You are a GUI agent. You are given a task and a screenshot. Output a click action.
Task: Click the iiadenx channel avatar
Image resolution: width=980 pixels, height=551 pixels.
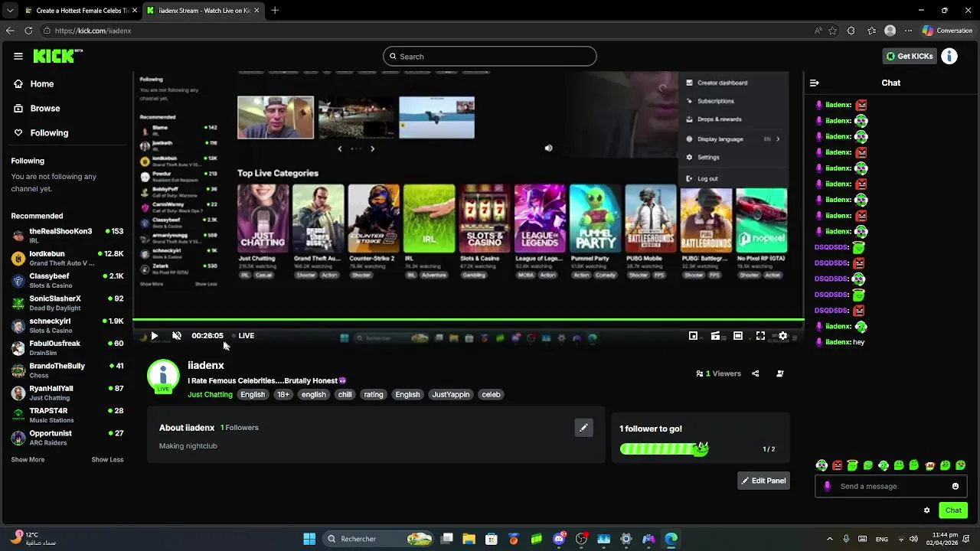coord(163,375)
